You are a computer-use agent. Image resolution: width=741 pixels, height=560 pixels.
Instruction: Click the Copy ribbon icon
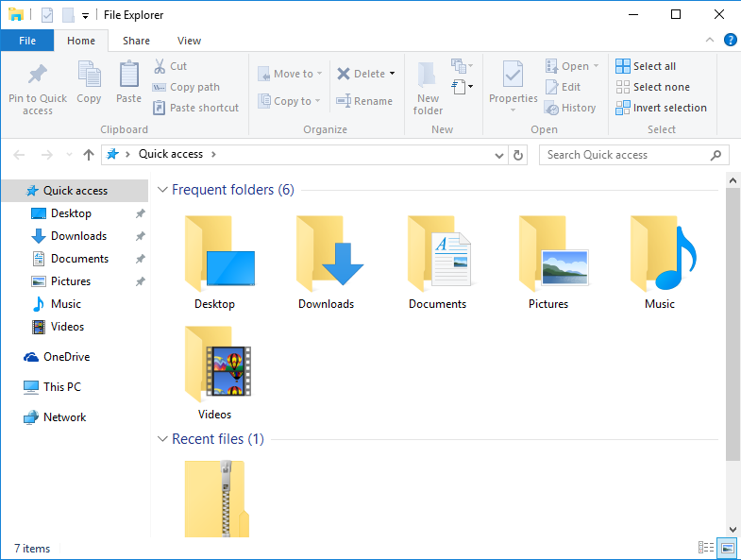pos(89,75)
